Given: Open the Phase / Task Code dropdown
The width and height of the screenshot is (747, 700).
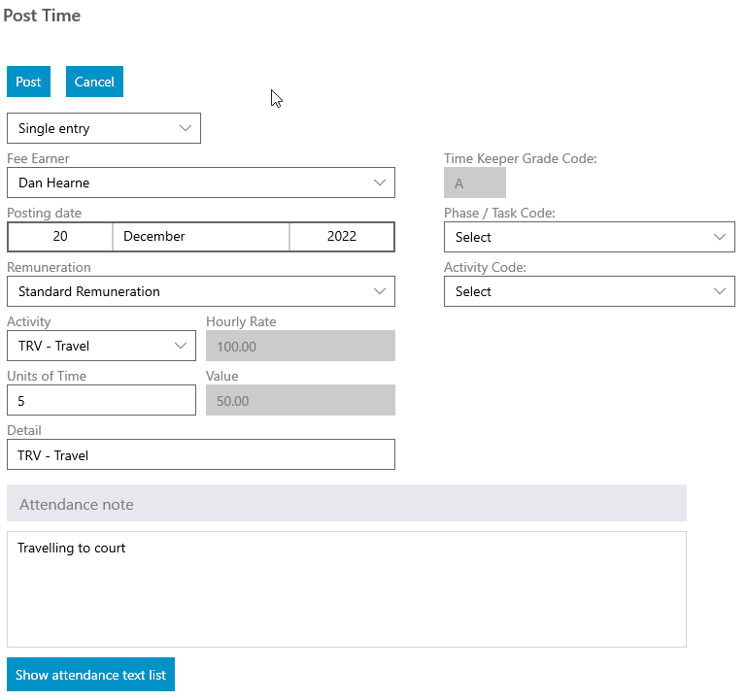Looking at the screenshot, I should (590, 237).
